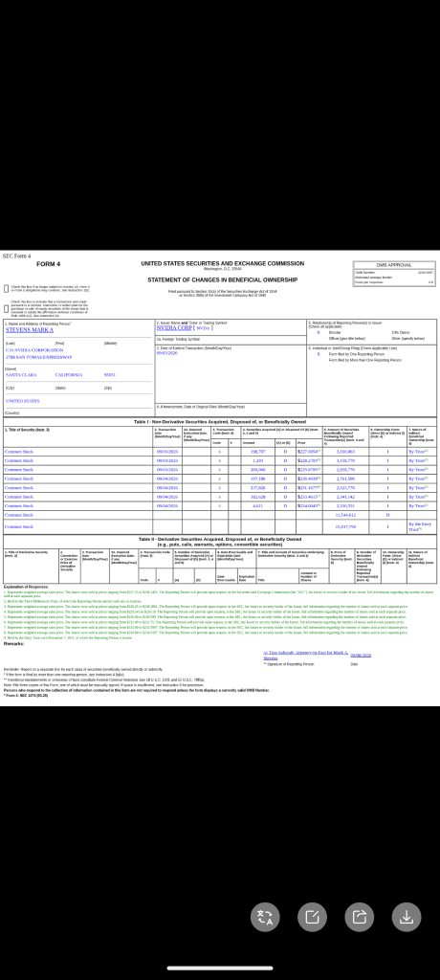Open the STEVENS MARK A link
The height and width of the screenshot is (980, 440).
(x=30, y=330)
